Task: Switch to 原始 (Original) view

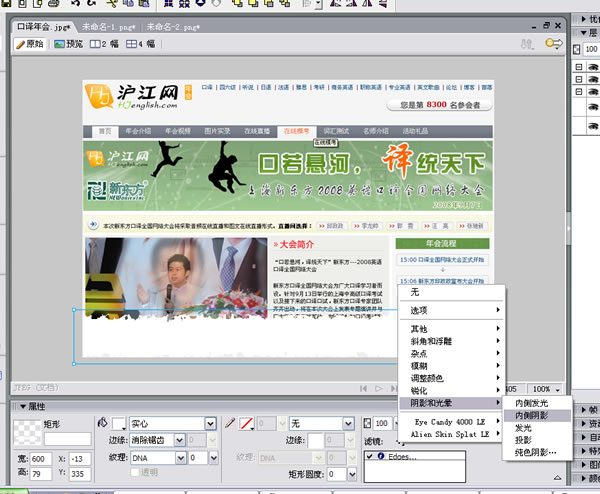Action: (x=30, y=44)
